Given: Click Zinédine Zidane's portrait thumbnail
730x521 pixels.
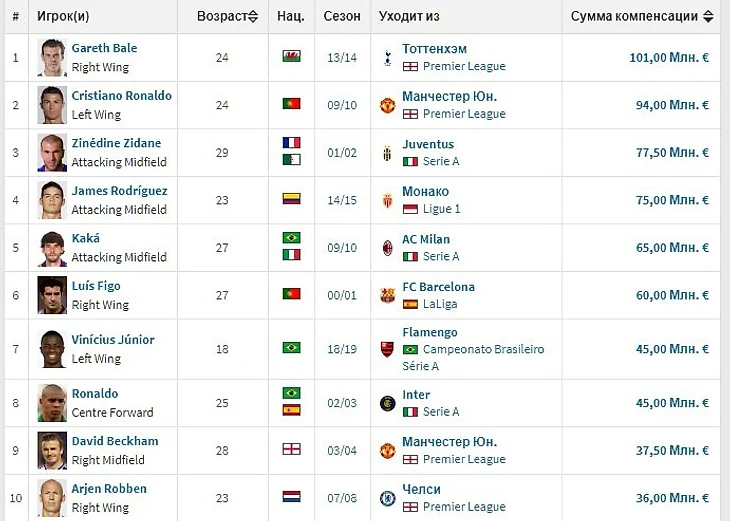Looking at the screenshot, I should (52, 153).
